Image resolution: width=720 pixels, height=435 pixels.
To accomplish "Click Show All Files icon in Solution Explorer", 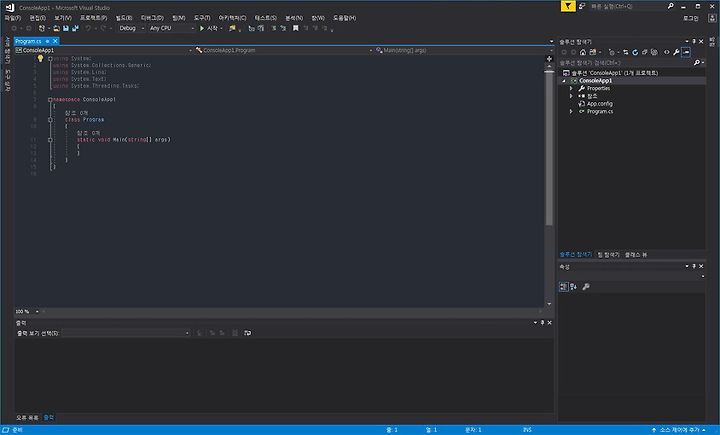I will 654,52.
